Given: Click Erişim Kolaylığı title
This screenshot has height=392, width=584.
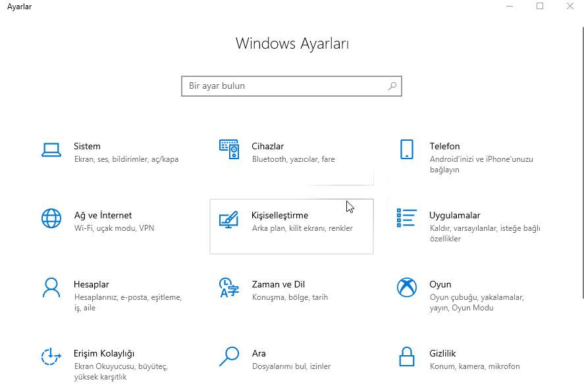Looking at the screenshot, I should tap(104, 354).
